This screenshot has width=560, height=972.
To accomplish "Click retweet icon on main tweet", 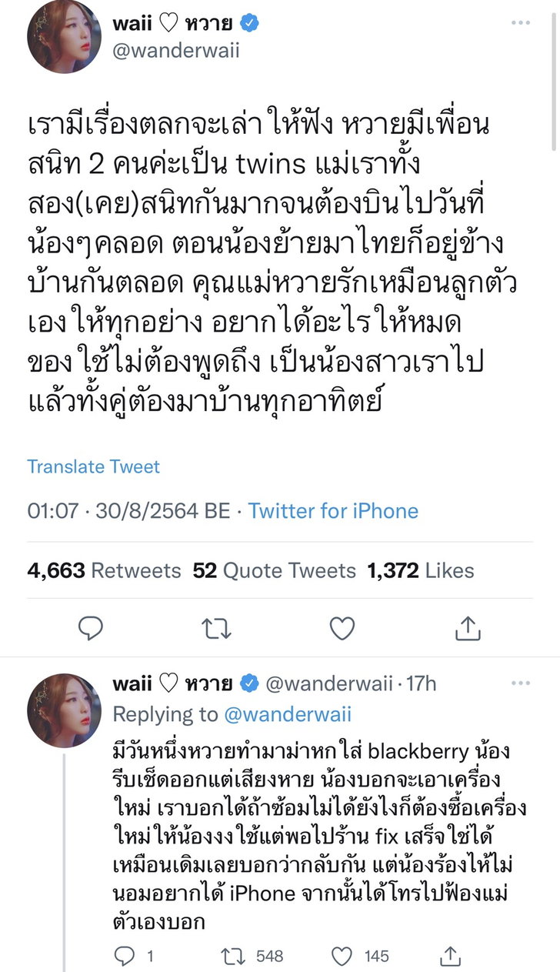I will pyautogui.click(x=216, y=629).
